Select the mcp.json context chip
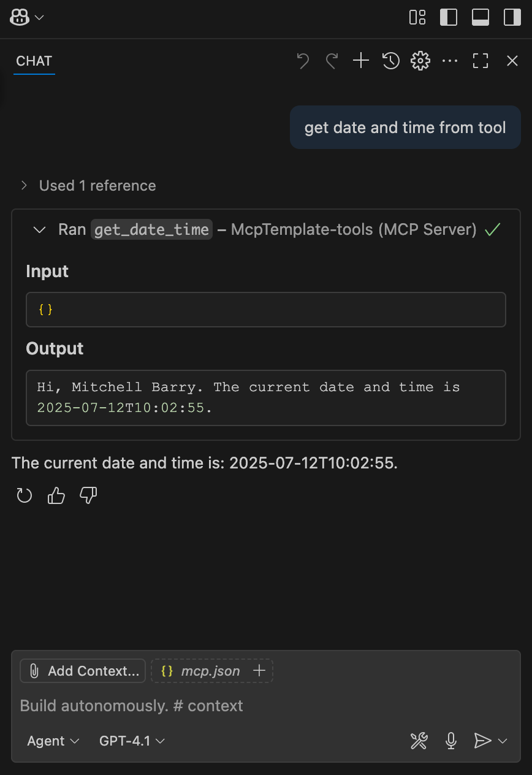The image size is (532, 775). [200, 671]
